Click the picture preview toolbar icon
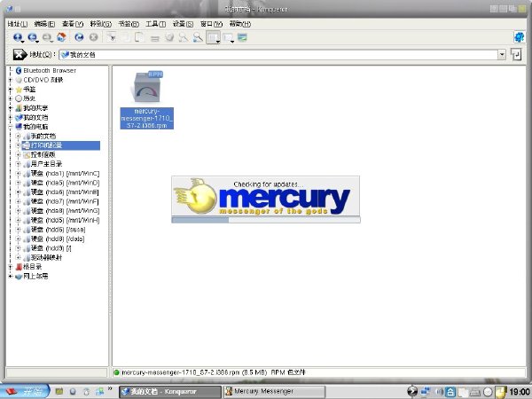Image resolution: width=532 pixels, height=399 pixels. point(242,37)
